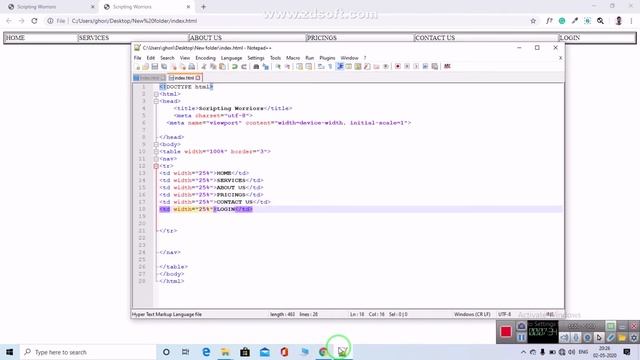Switch to the index.html editor tab

tap(185, 78)
